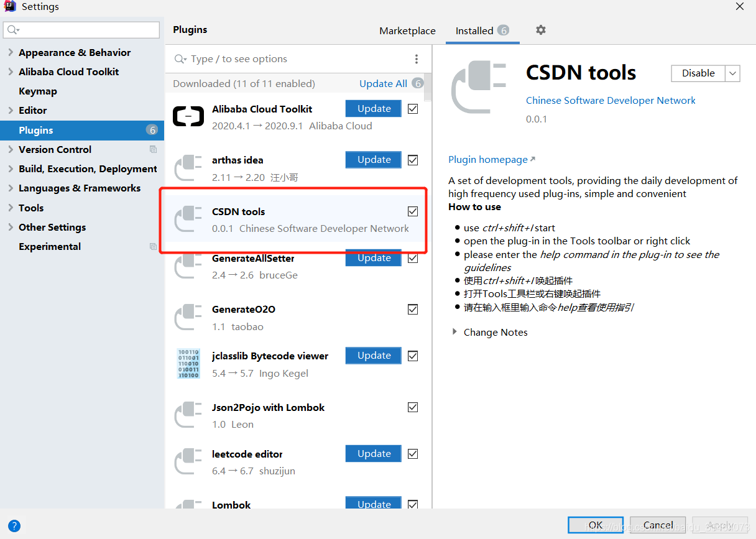
Task: Open the help question mark button
Action: [x=14, y=526]
